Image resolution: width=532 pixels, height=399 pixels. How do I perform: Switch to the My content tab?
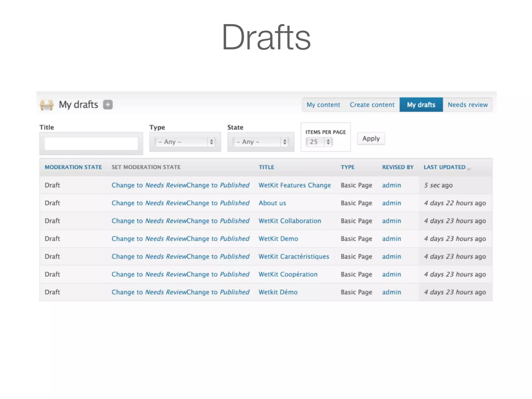click(323, 105)
